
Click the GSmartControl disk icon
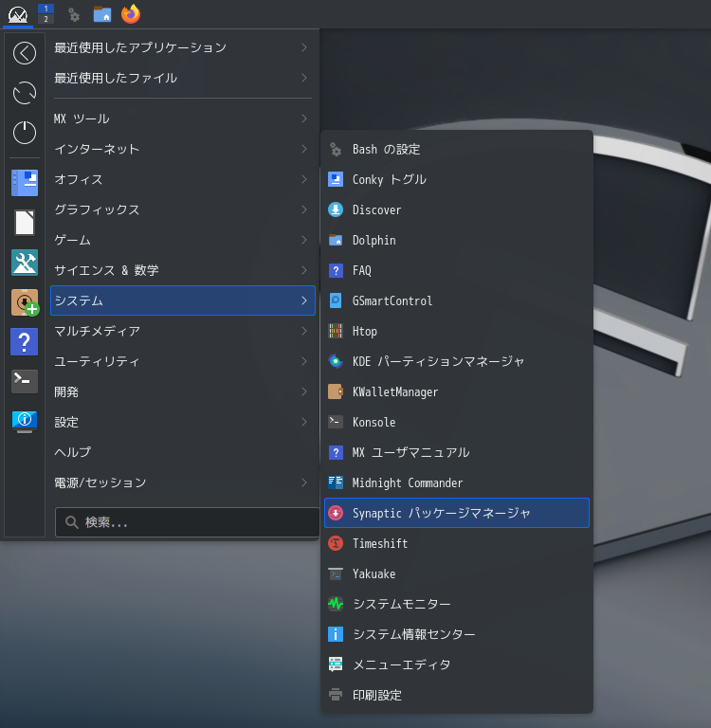336,300
